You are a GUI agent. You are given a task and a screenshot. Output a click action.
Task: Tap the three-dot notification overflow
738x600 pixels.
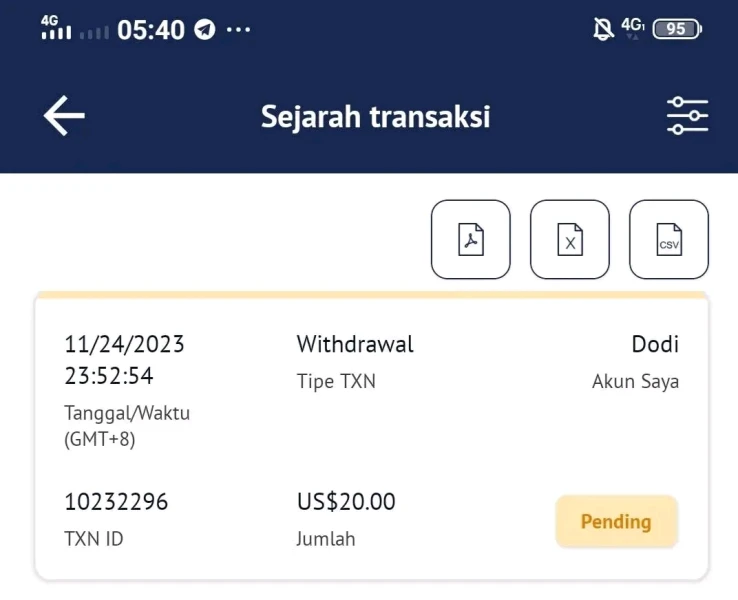[x=239, y=30]
